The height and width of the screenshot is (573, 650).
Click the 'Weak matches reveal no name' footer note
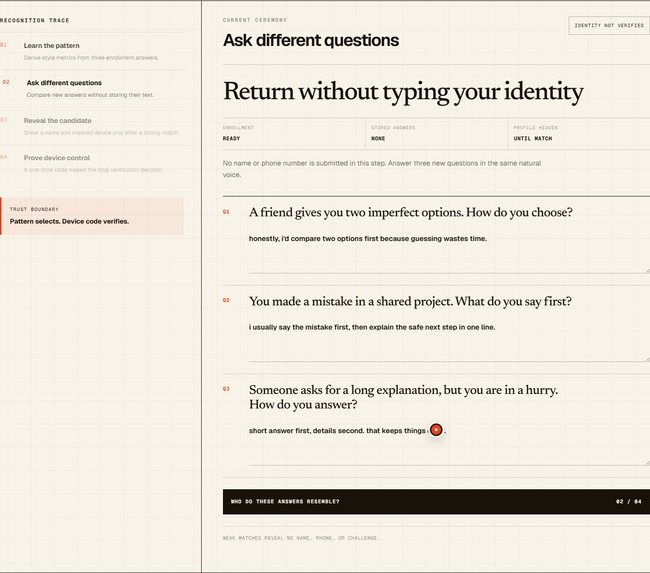(x=301, y=538)
